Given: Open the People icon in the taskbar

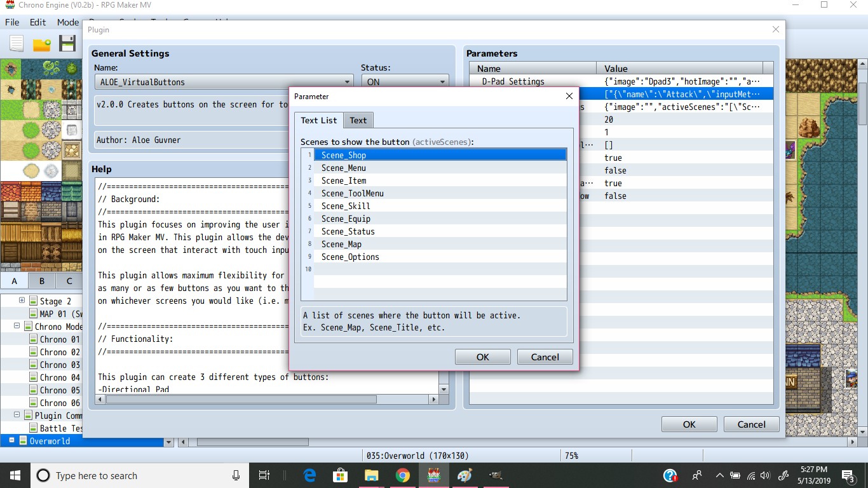Looking at the screenshot, I should [x=697, y=475].
